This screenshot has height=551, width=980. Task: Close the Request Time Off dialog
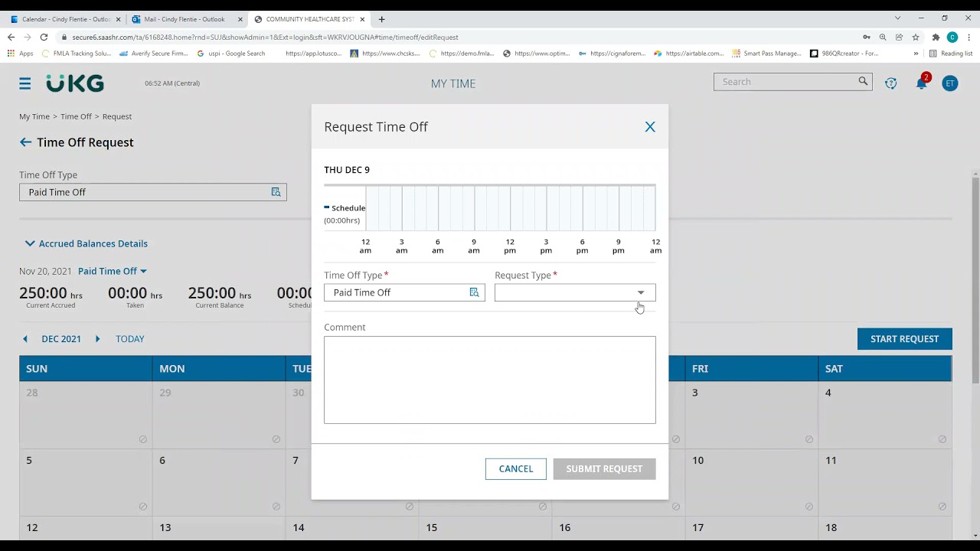pyautogui.click(x=650, y=127)
